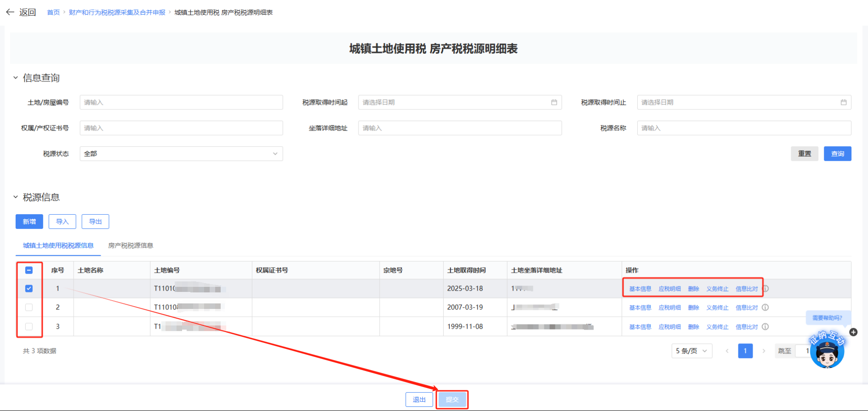Click the 返回 text
The width and height of the screenshot is (868, 411).
tap(28, 12)
